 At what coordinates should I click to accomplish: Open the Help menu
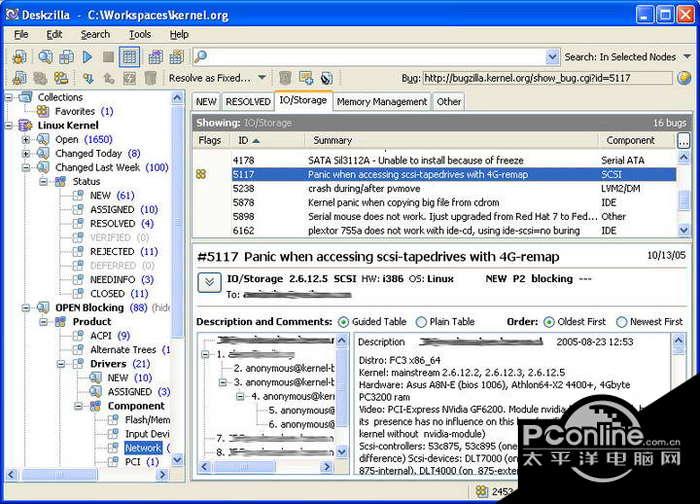tap(179, 34)
